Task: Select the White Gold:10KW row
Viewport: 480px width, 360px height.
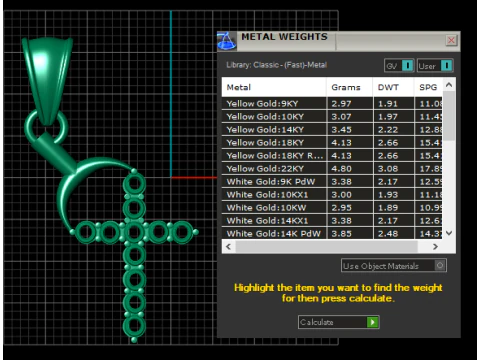Action: click(x=332, y=208)
